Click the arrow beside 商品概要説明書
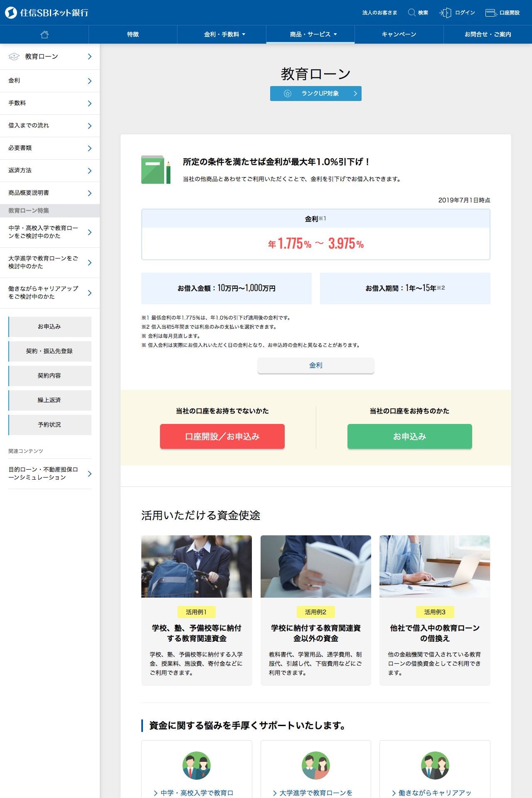532x798 pixels. tap(89, 193)
